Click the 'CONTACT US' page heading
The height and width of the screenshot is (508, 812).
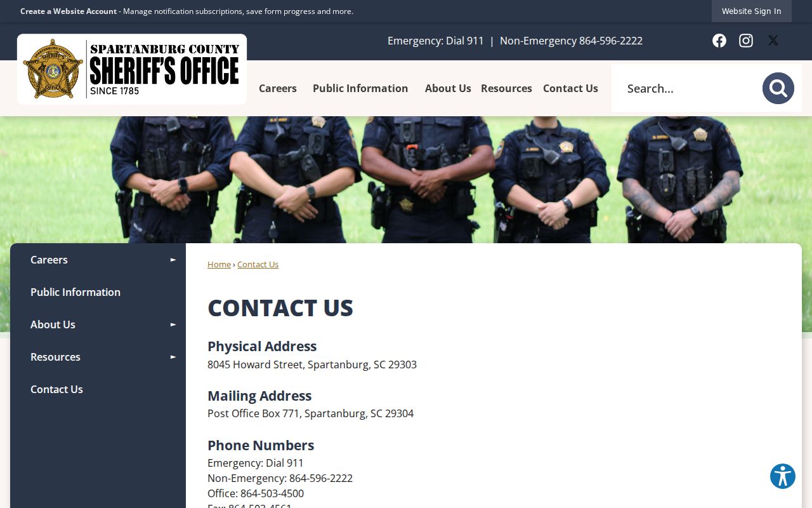click(x=280, y=308)
